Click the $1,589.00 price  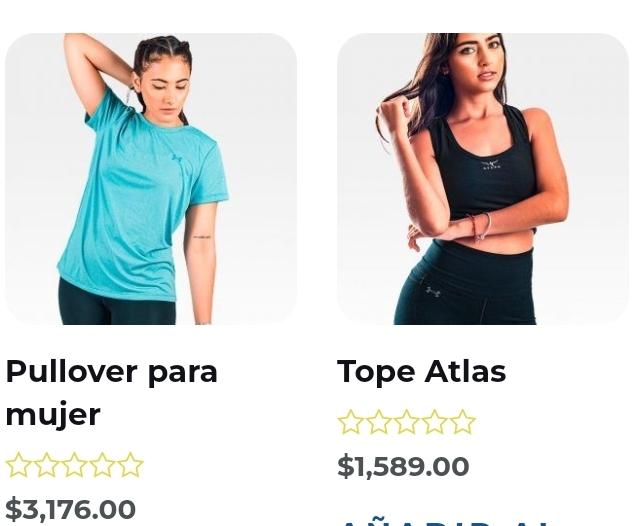click(x=403, y=466)
